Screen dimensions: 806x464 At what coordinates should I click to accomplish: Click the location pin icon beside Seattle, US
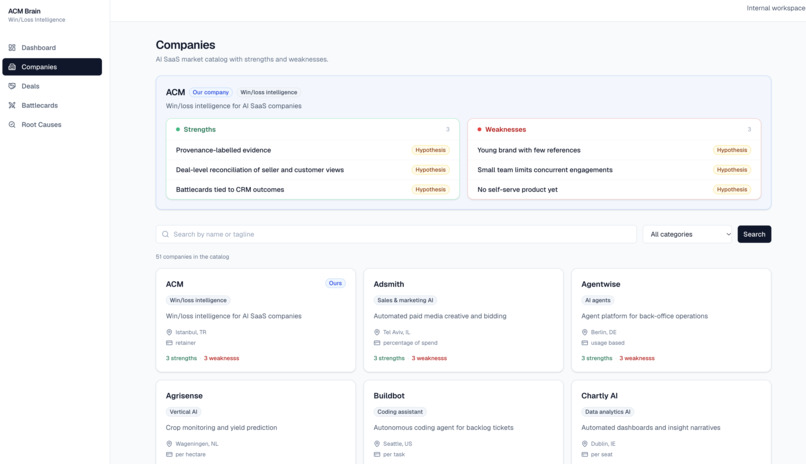click(x=377, y=443)
